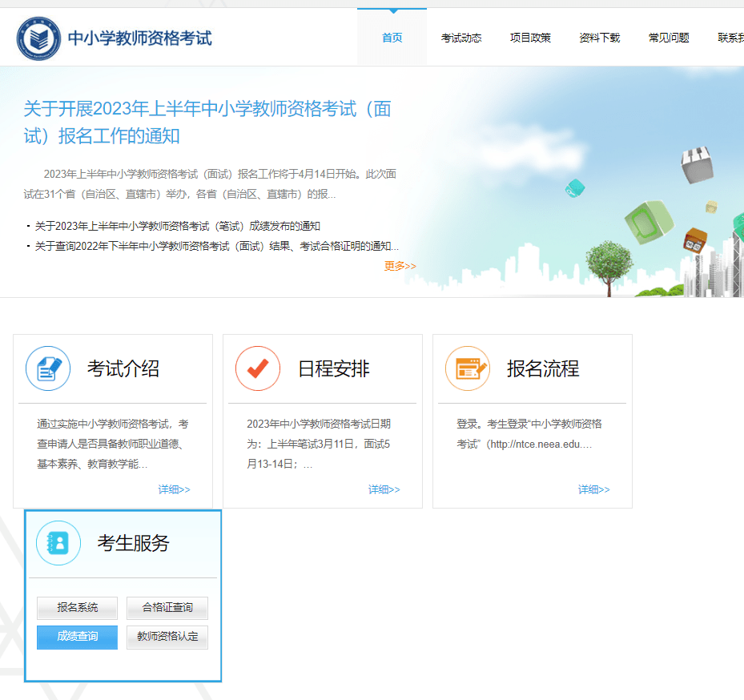Click the site logo emblem
Screen dimensions: 744x700
pyautogui.click(x=38, y=38)
